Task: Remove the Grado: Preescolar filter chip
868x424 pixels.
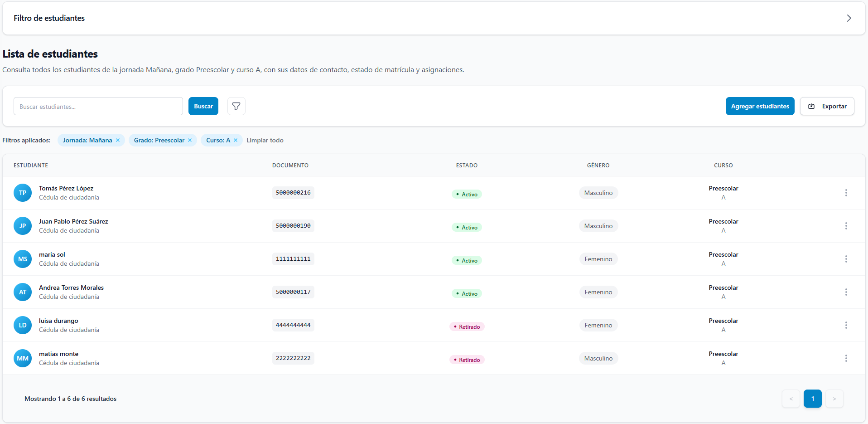Action: (x=190, y=140)
